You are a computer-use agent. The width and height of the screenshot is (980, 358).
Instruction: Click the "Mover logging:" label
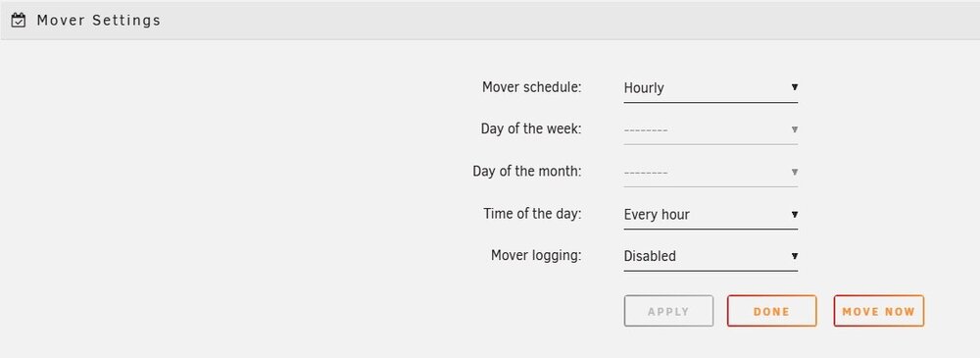click(x=536, y=255)
